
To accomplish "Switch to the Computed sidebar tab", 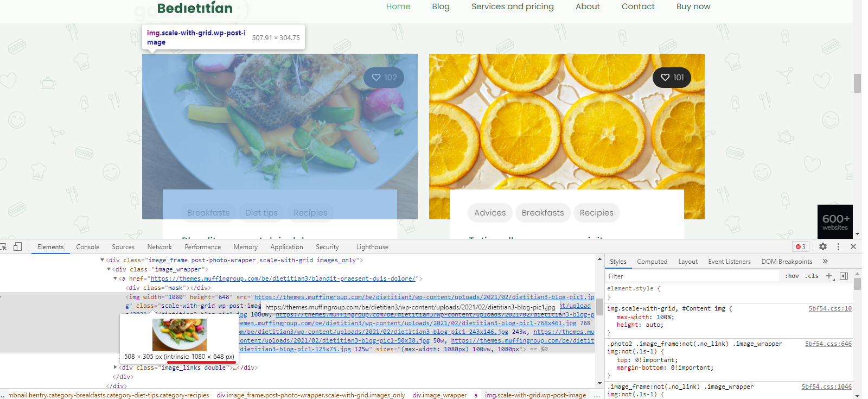I will tap(652, 262).
